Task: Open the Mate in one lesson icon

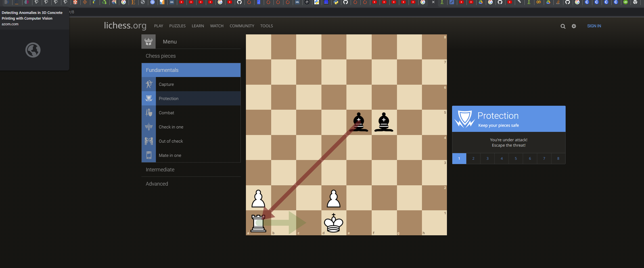Action: [x=149, y=155]
